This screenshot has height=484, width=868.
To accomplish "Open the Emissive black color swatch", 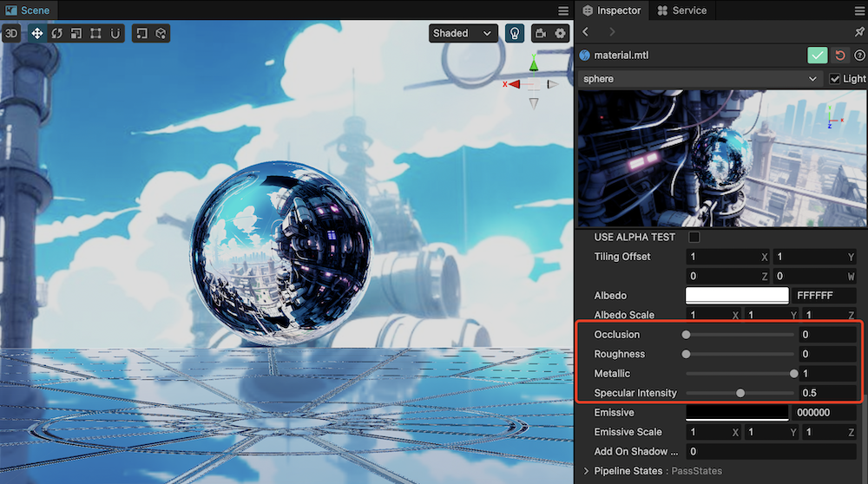I will tap(737, 412).
